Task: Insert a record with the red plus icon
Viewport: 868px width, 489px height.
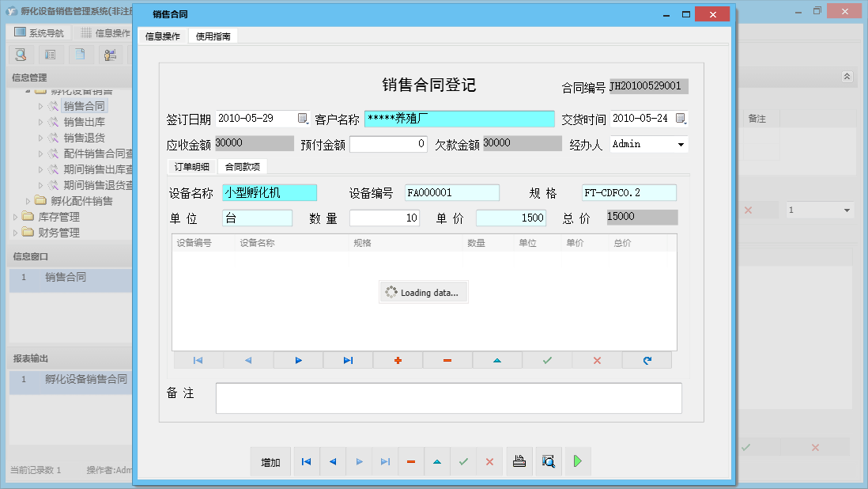Action: [398, 360]
